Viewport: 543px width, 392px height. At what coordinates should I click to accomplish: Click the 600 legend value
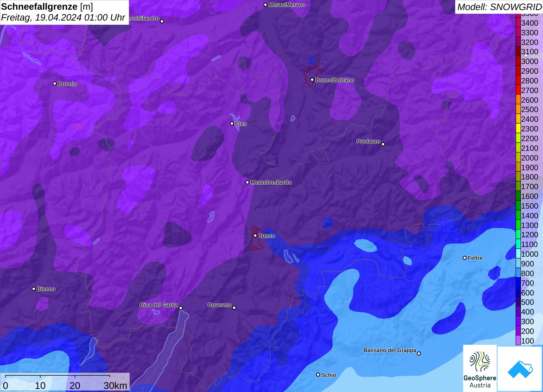coord(527,293)
